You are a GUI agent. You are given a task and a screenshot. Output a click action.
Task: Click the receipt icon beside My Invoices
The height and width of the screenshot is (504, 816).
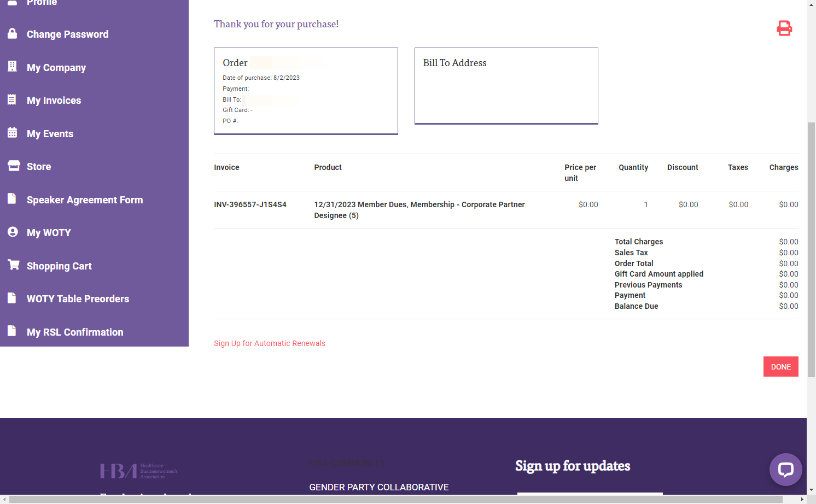12,99
